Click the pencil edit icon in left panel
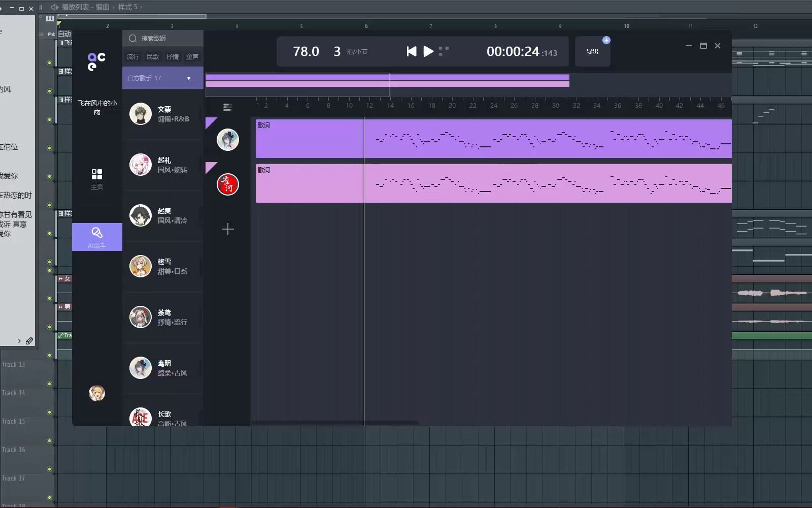Screen dimensions: 812x508 tap(29, 341)
